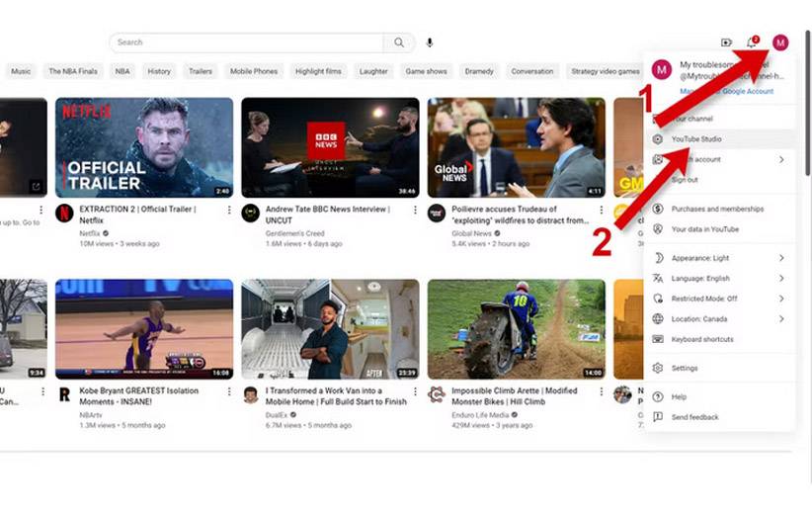Select the NBA category chip

[122, 71]
